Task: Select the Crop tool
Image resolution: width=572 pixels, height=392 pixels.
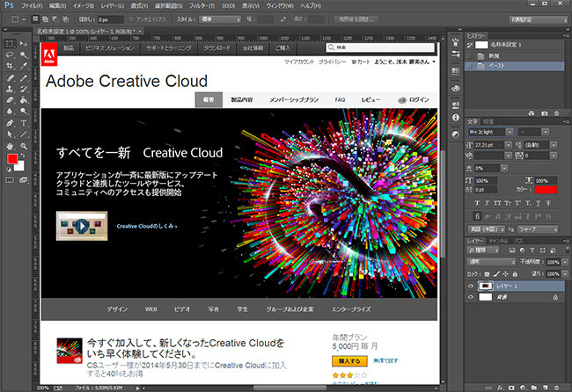Action: coord(10,66)
